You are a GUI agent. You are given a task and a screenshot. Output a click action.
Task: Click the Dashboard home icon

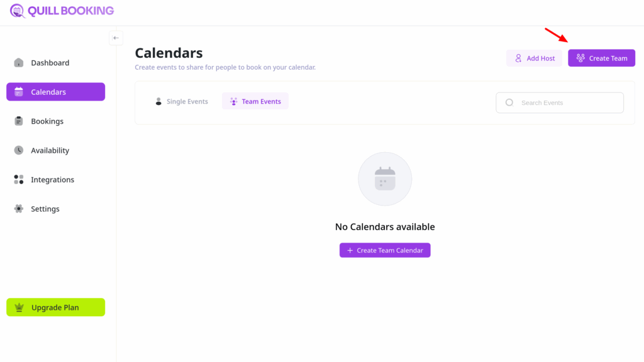[19, 63]
